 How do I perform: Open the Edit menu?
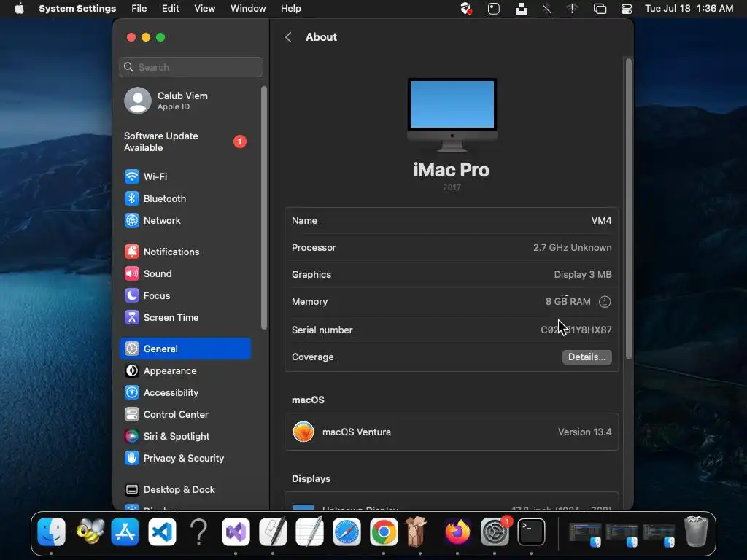click(x=170, y=9)
